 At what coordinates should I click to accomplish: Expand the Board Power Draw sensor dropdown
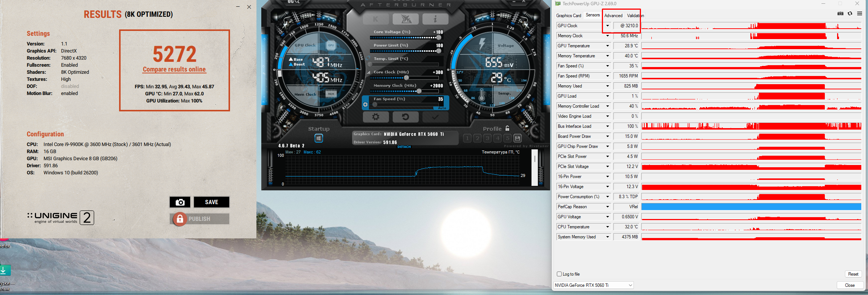pyautogui.click(x=607, y=136)
